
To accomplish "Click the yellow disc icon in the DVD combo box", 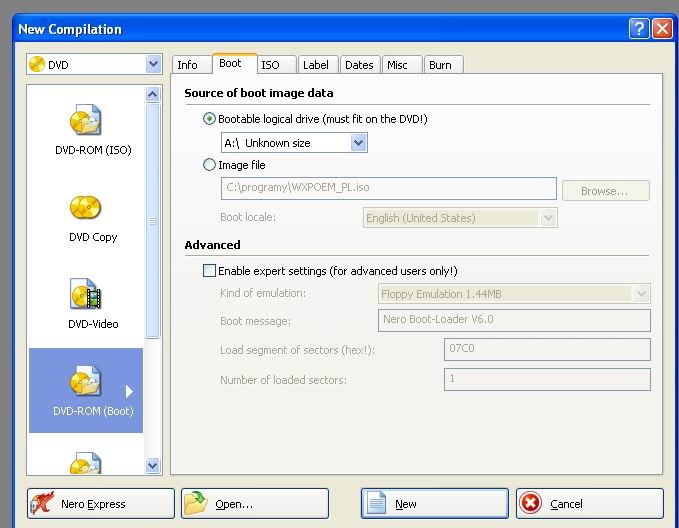I will (x=37, y=64).
